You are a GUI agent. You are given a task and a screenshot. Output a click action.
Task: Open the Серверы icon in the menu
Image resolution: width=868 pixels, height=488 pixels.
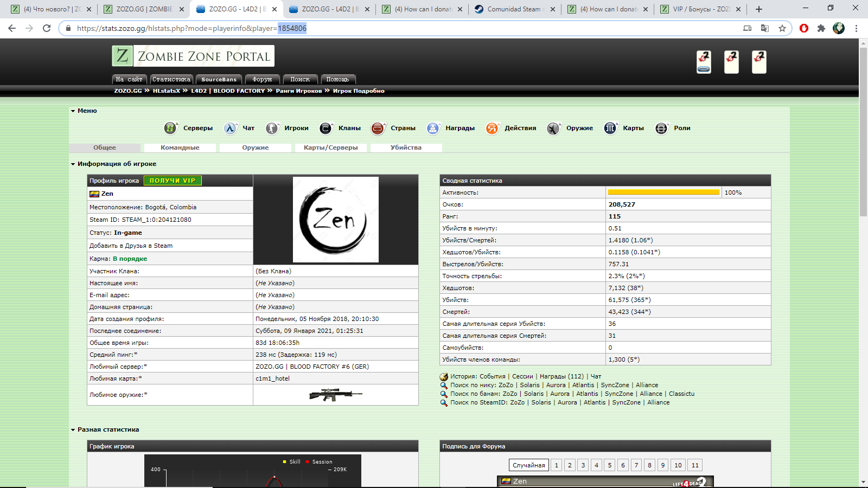(170, 128)
